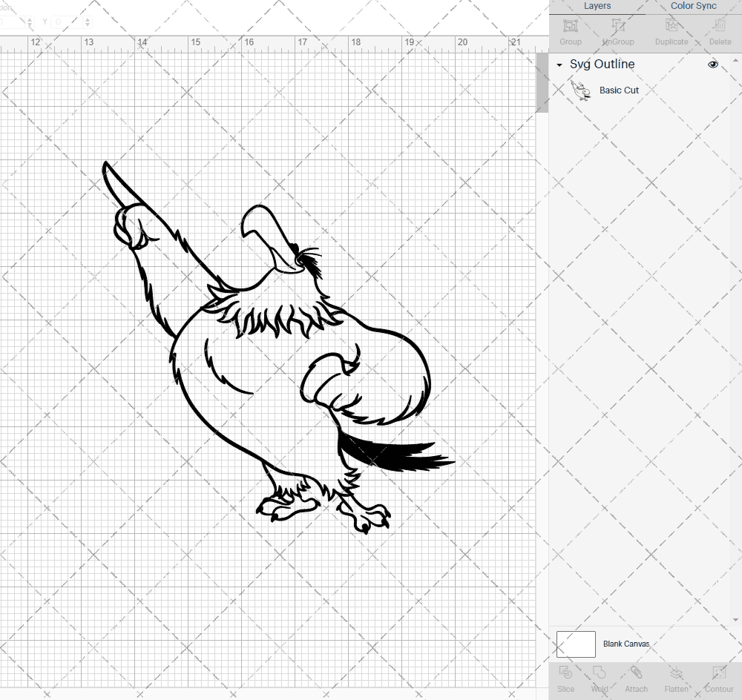Switch to the Color Sync tab
Viewport: 742px width, 700px height.
693,6
